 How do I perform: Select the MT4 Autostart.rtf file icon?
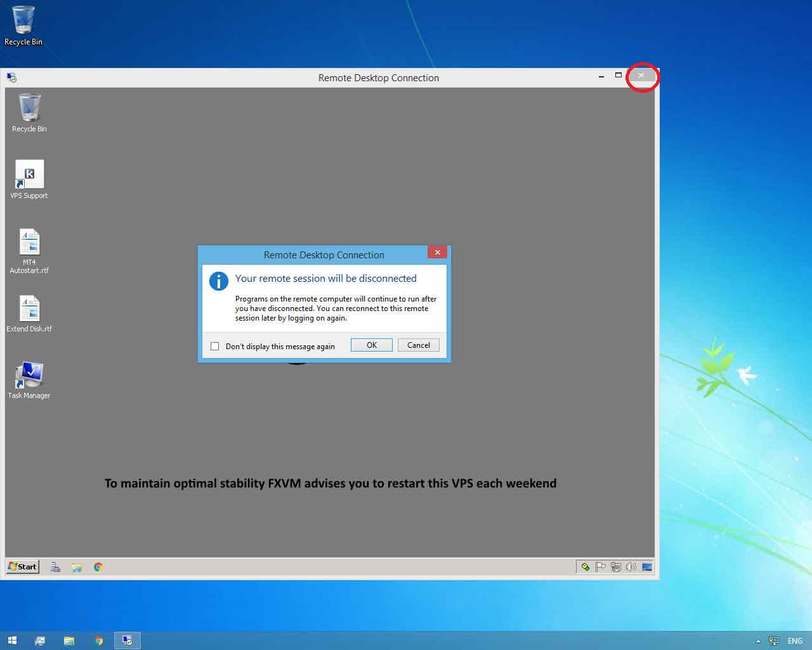click(x=29, y=244)
